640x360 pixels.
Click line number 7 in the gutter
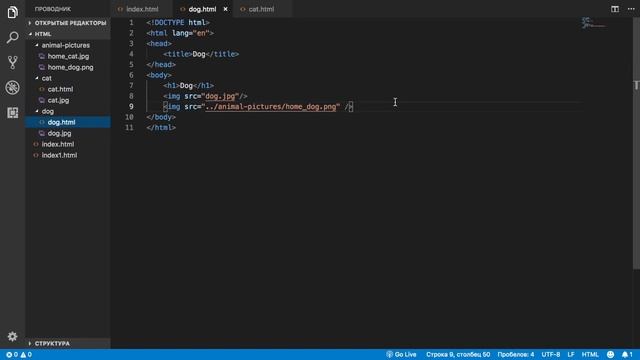coord(131,85)
